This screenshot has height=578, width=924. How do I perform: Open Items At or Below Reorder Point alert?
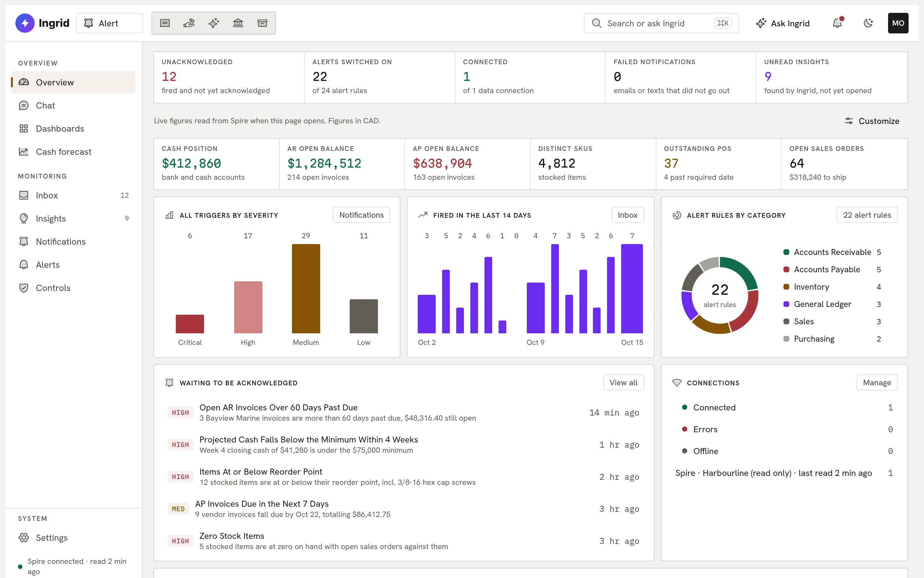[404, 477]
